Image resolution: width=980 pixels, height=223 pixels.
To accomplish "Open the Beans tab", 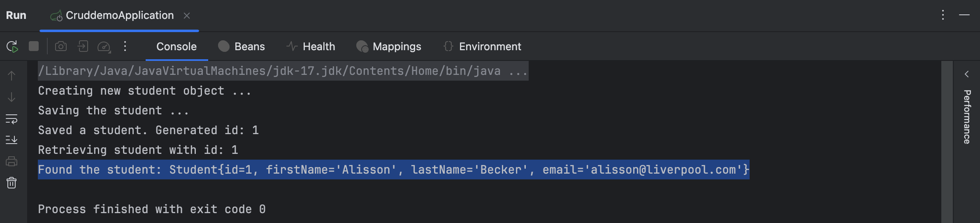I will 242,46.
